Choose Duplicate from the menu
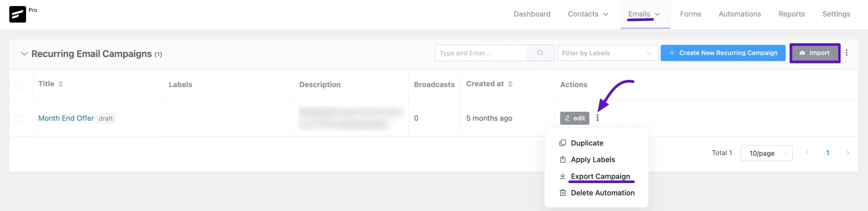Screen dimensions: 868x211 coord(587,143)
